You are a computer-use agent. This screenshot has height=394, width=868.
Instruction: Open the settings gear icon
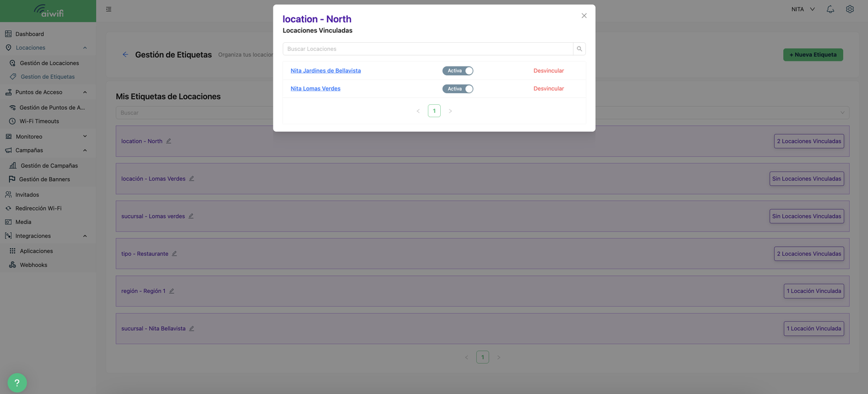[849, 9]
